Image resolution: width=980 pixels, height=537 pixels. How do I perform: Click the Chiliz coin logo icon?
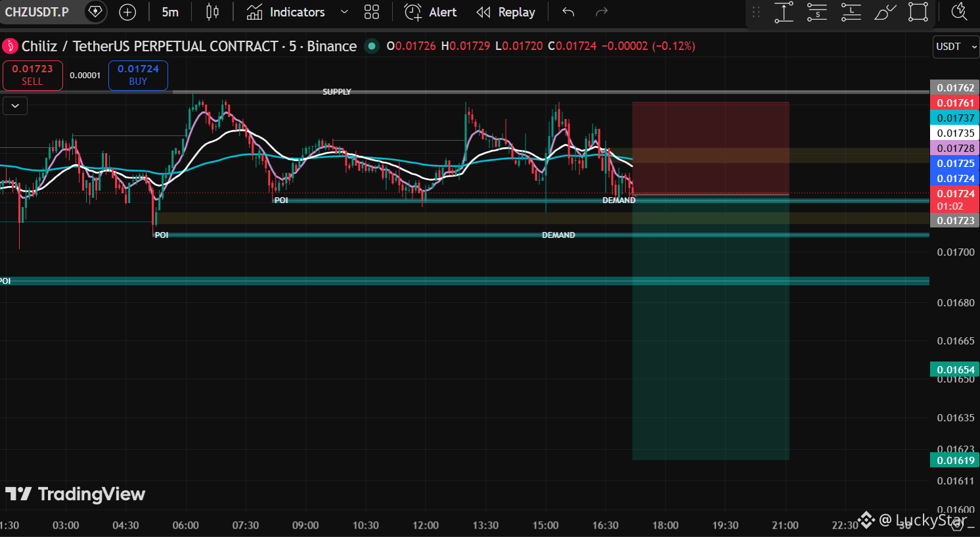[10, 46]
